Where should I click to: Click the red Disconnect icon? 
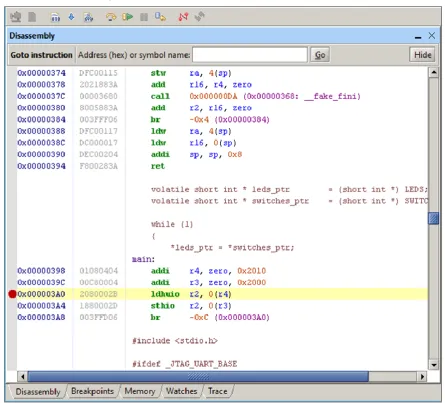click(183, 17)
